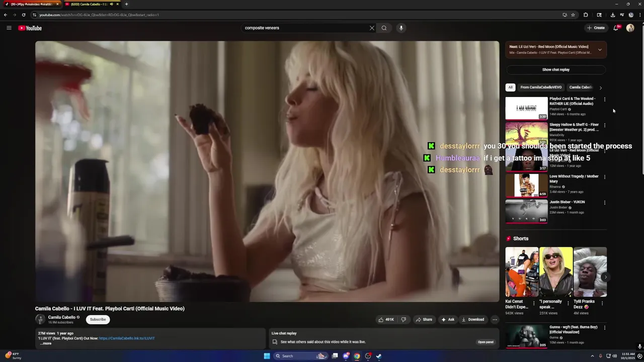Show hidden system tray icons
Viewport: 644px width, 362px height.
pos(592,356)
